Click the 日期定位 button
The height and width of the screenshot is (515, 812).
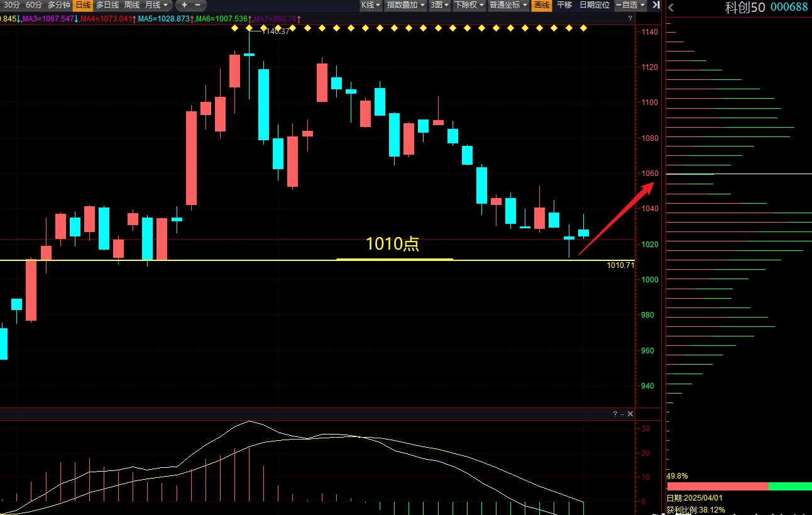[594, 5]
